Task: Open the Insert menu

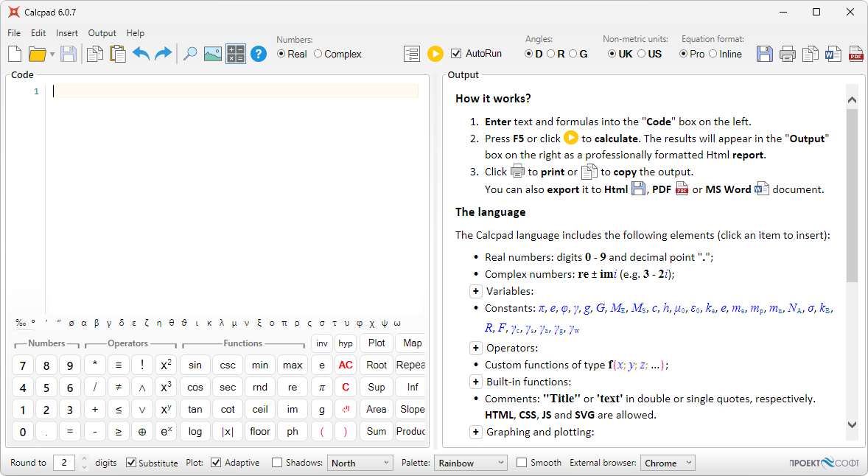Action: (x=67, y=33)
